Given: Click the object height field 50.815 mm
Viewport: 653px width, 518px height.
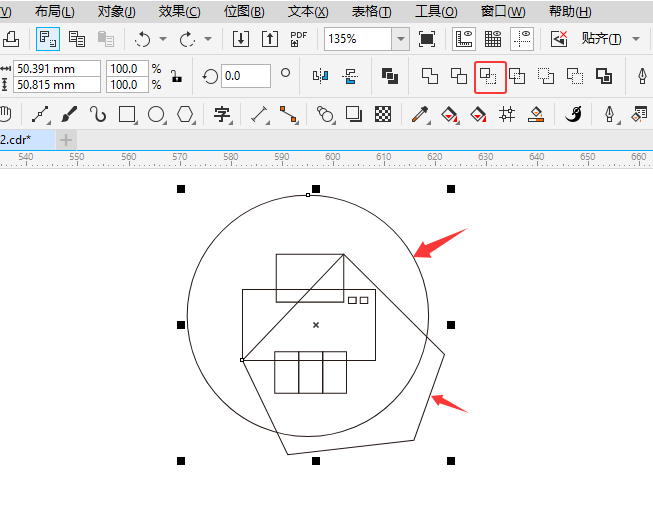Looking at the screenshot, I should [x=57, y=85].
